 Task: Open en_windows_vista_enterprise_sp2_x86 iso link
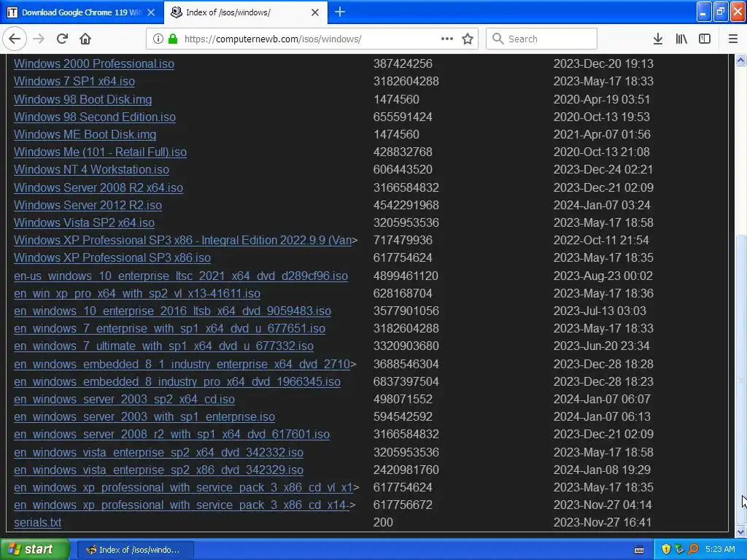(158, 470)
